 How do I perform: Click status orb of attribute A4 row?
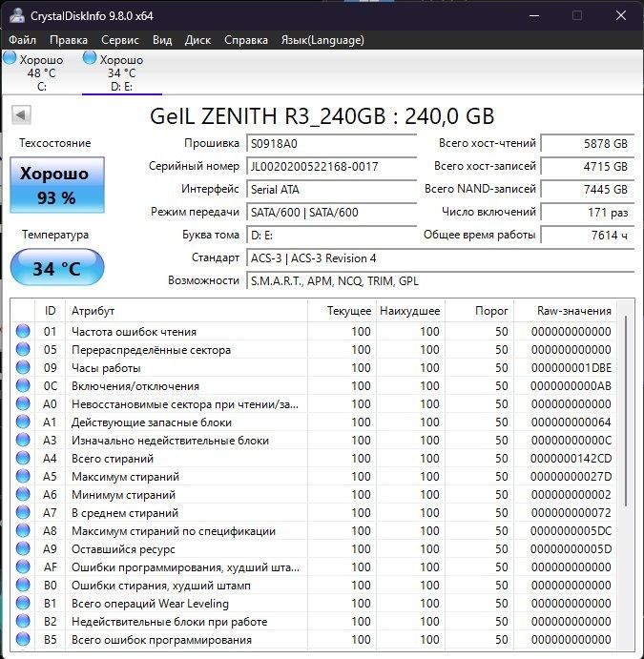point(23,458)
